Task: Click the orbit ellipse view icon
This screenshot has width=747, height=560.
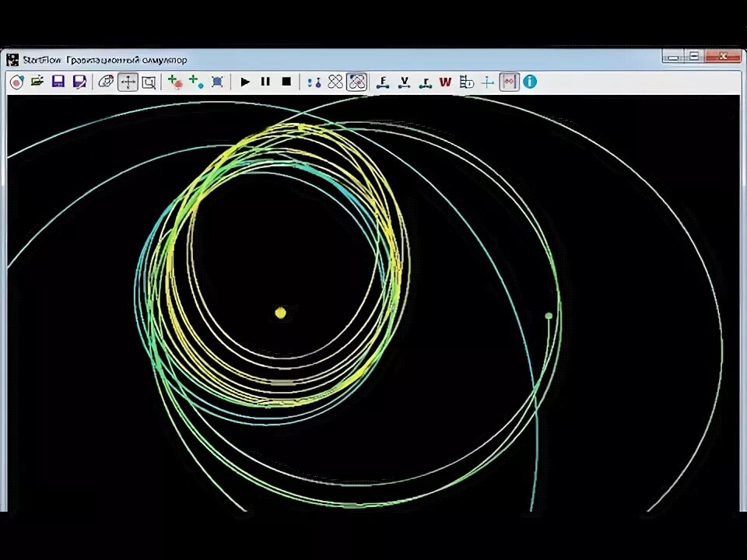Action: [x=106, y=82]
